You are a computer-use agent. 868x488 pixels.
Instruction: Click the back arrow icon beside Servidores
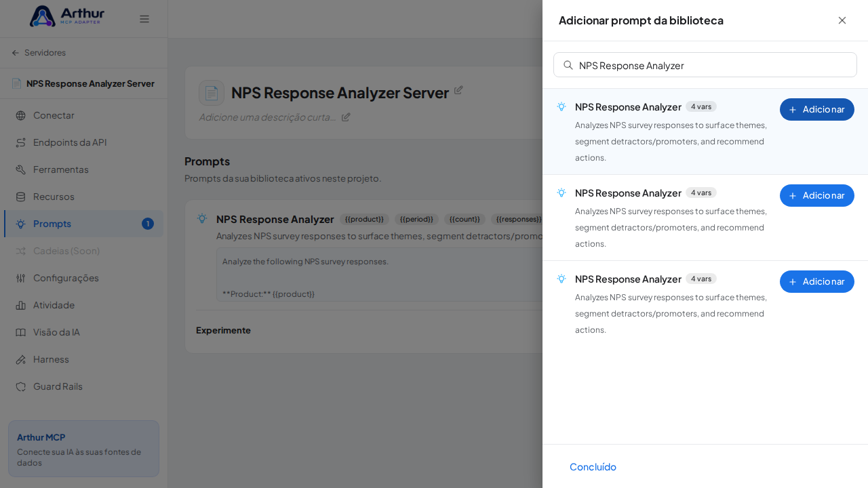coord(16,53)
